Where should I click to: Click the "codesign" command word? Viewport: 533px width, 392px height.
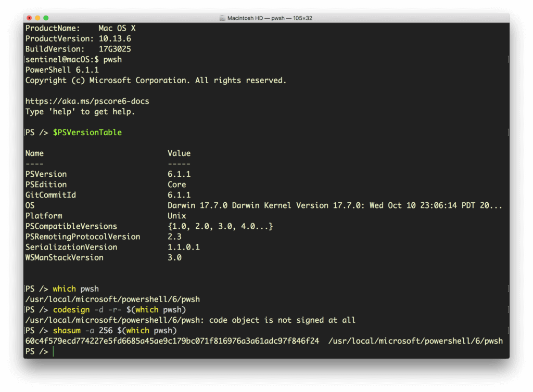click(x=71, y=310)
